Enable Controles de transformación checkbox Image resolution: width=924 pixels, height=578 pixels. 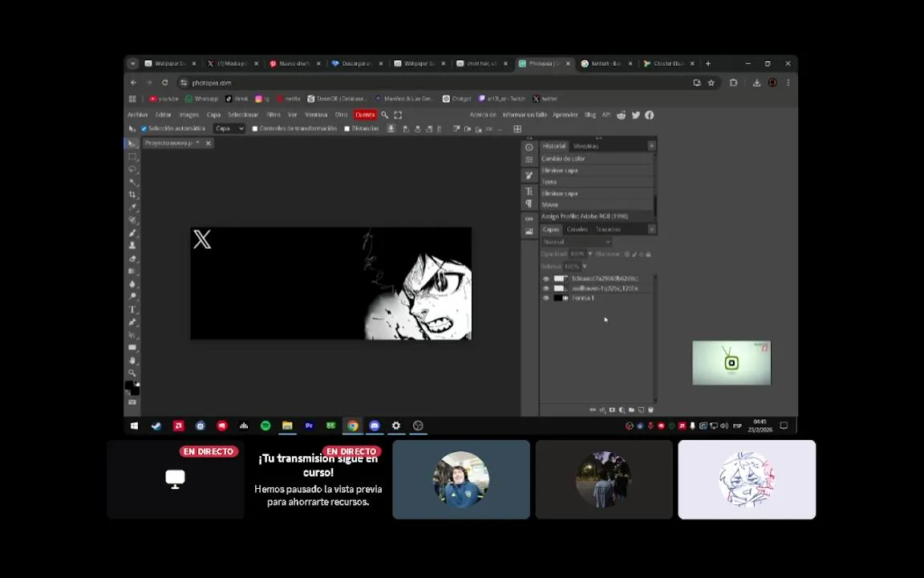coord(255,128)
